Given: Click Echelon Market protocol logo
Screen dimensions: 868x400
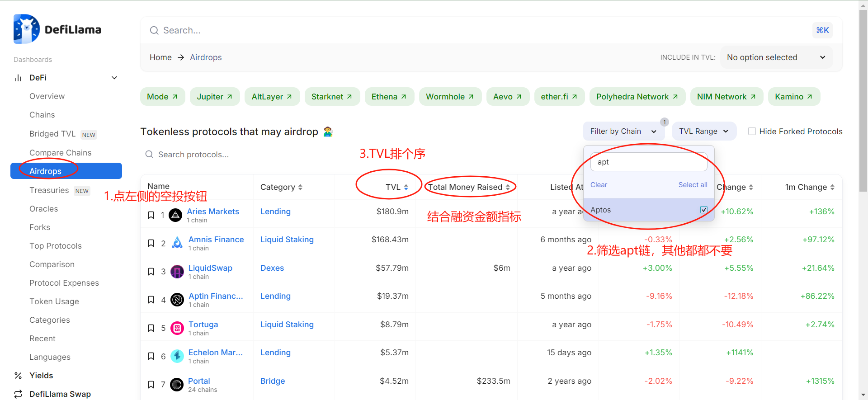Looking at the screenshot, I should point(177,356).
